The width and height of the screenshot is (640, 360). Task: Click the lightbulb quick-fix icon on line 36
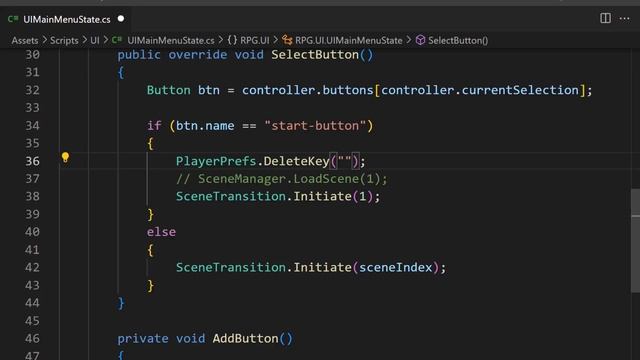(65, 158)
